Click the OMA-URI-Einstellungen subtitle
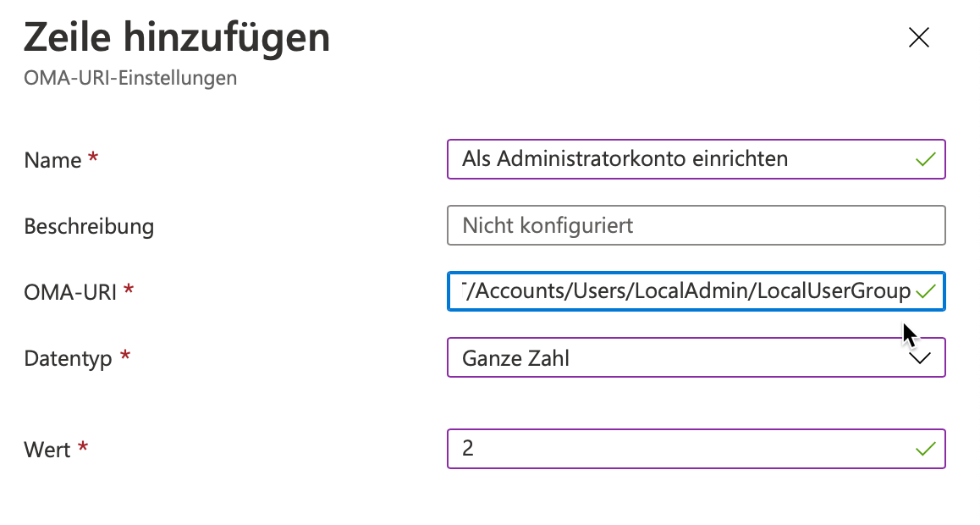The image size is (980, 525). tap(130, 79)
